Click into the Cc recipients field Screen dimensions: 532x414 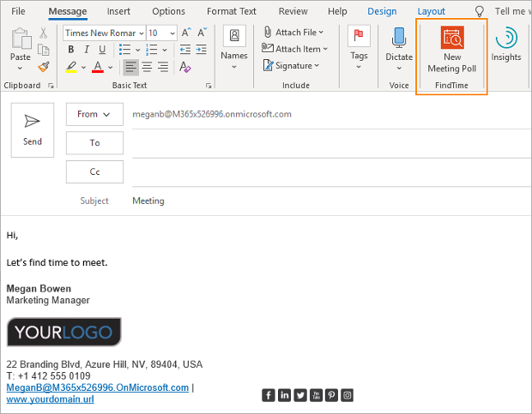pyautogui.click(x=331, y=172)
